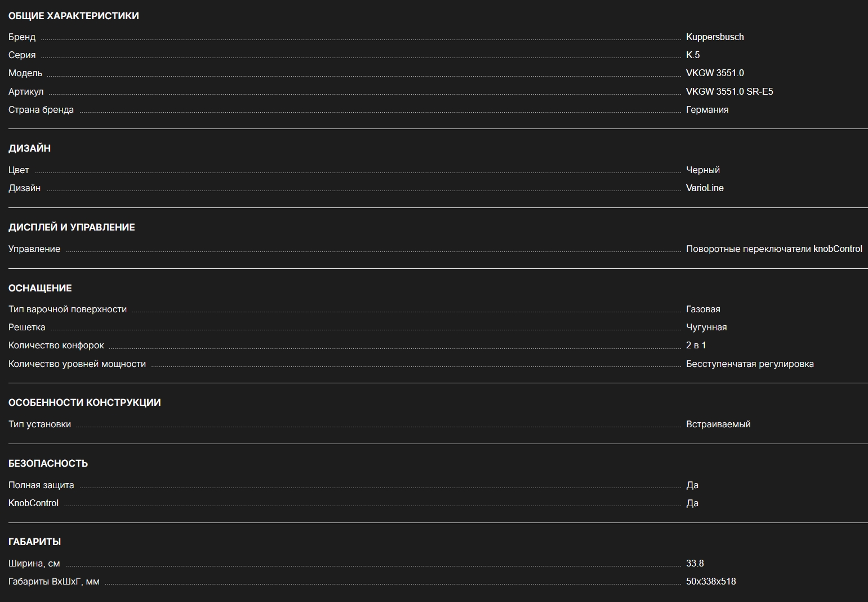
Task: Click the uppercase 'ДИЗАЙН' section heading
Action: pos(30,148)
